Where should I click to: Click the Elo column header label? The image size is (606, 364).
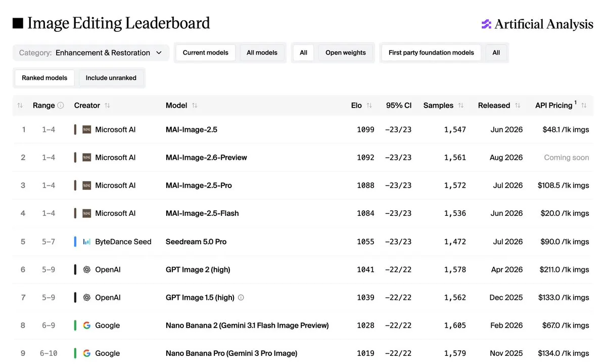(356, 106)
